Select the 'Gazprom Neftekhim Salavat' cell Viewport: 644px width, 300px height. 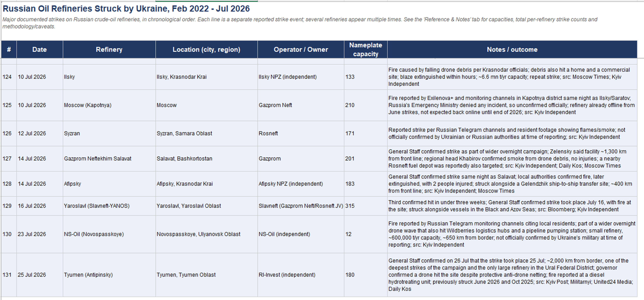point(109,159)
